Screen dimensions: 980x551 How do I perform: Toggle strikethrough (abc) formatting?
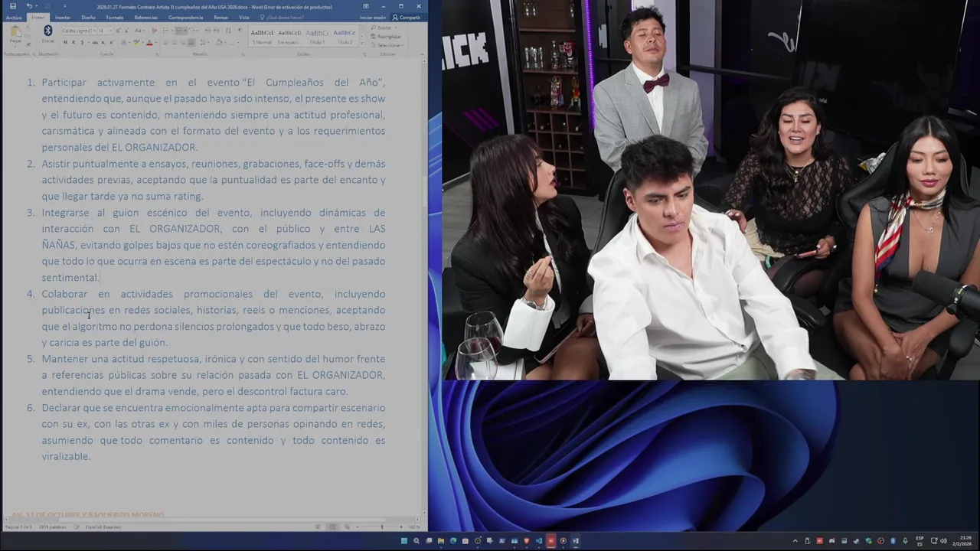[x=95, y=42]
